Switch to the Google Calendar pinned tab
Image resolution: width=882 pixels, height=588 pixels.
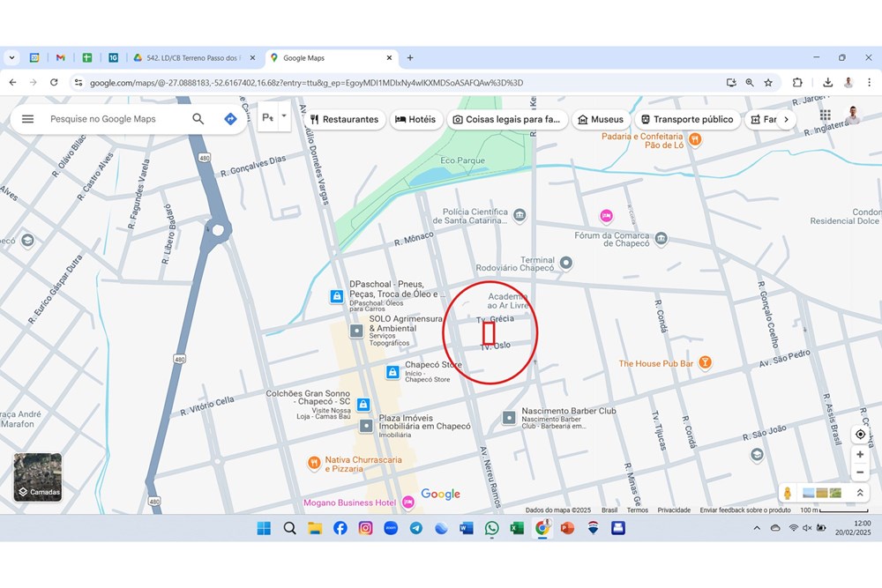click(x=34, y=58)
